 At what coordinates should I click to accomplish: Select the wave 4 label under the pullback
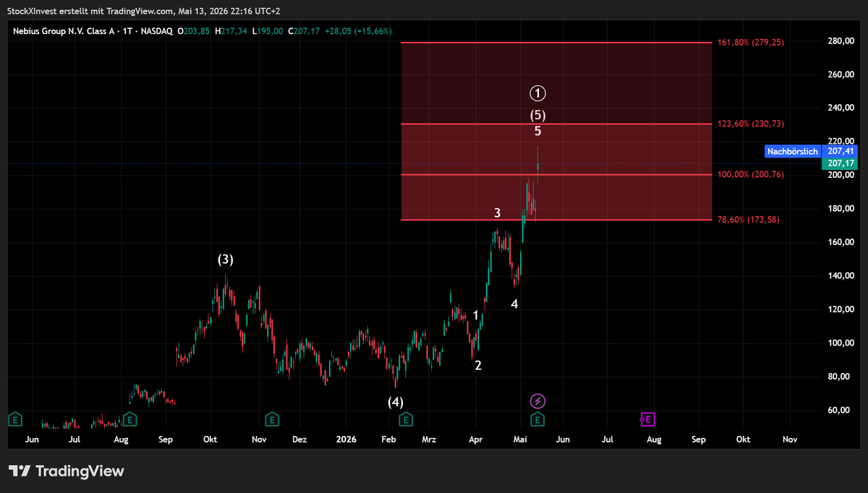tap(514, 304)
